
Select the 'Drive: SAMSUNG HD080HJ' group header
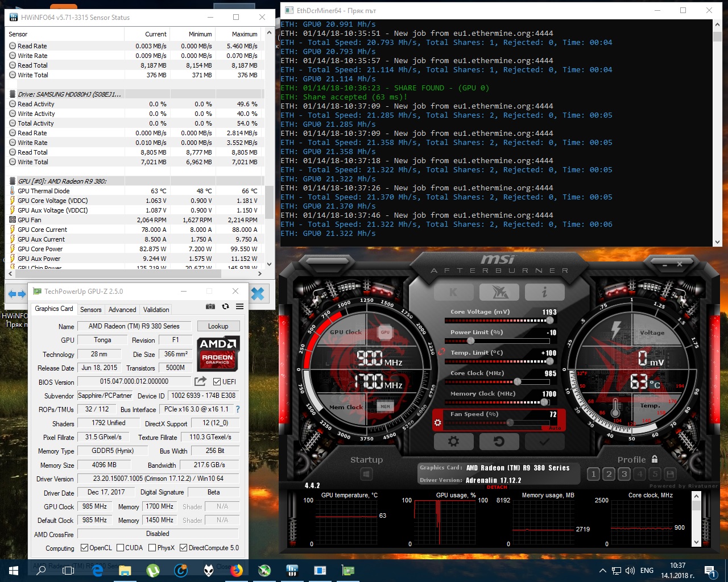[x=135, y=94]
